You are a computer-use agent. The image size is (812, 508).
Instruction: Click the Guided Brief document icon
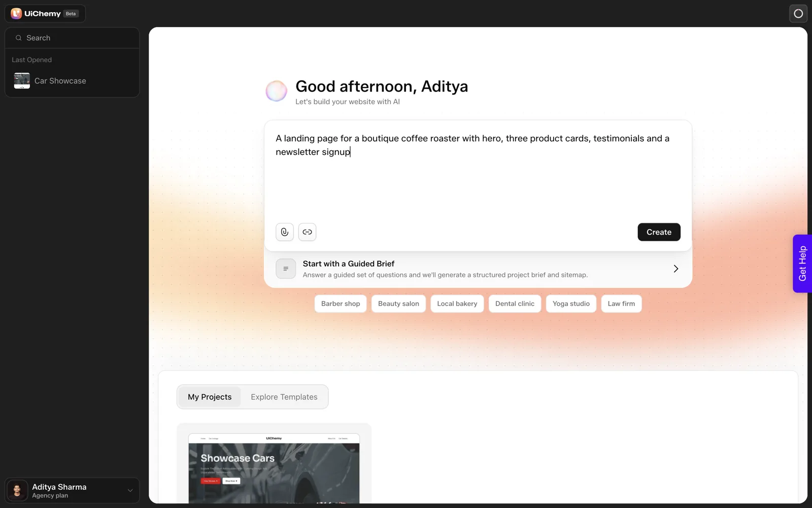[x=286, y=269]
